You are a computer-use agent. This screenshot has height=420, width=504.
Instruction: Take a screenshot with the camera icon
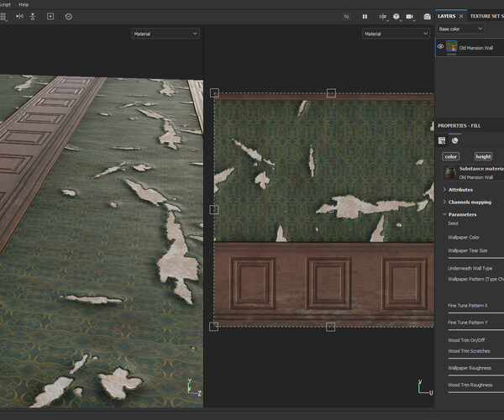(x=427, y=17)
